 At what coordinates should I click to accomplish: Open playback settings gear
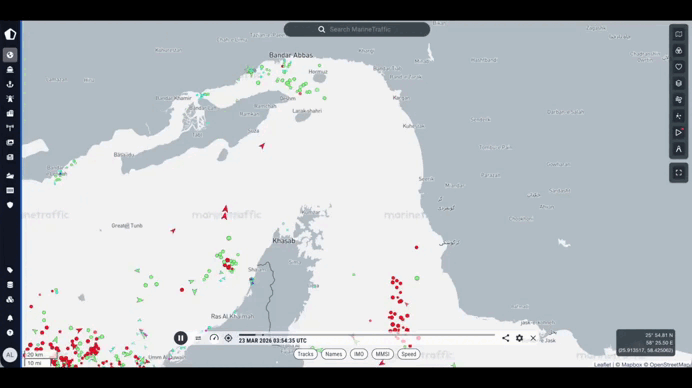[x=519, y=338]
